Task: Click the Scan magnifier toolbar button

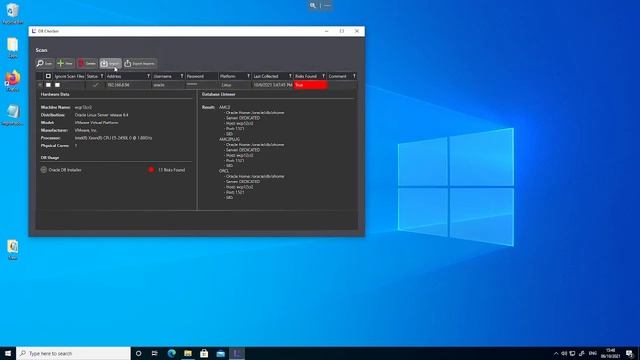Action: 44,63
